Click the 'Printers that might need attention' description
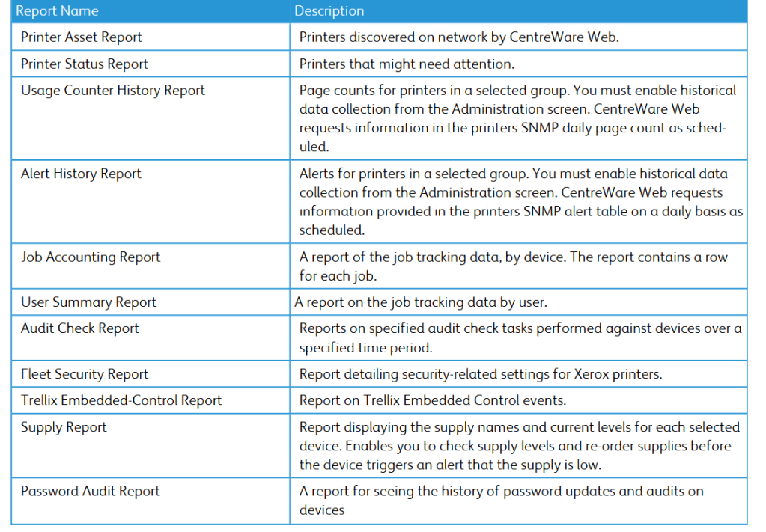The width and height of the screenshot is (766, 532). [x=407, y=64]
